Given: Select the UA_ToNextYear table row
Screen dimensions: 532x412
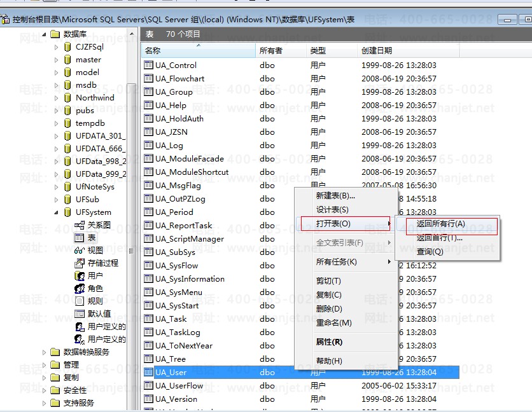Looking at the screenshot, I should pyautogui.click(x=300, y=345).
